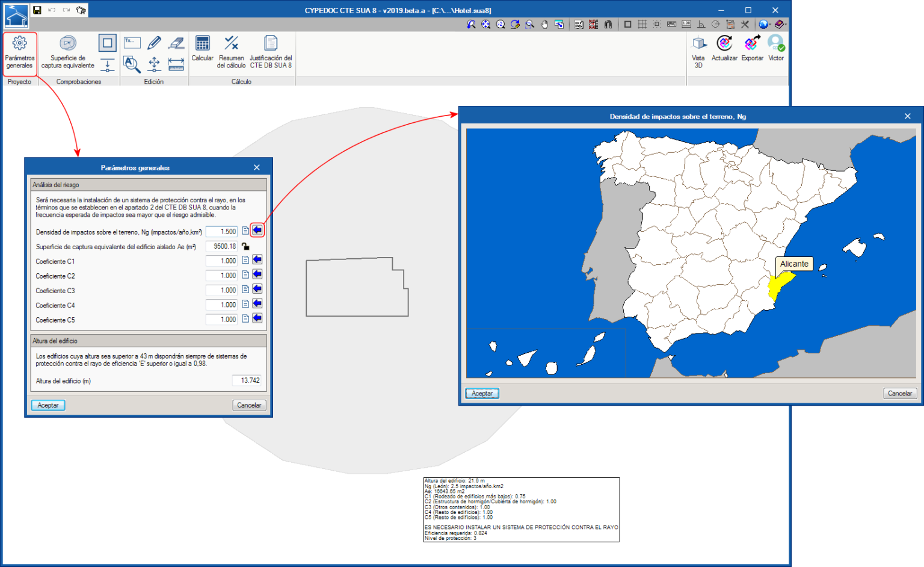Select the pan hand tool
This screenshot has width=924, height=567.
tap(544, 24)
